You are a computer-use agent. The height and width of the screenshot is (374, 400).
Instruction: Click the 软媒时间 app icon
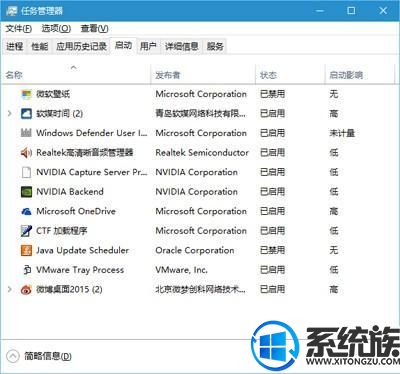pos(26,114)
